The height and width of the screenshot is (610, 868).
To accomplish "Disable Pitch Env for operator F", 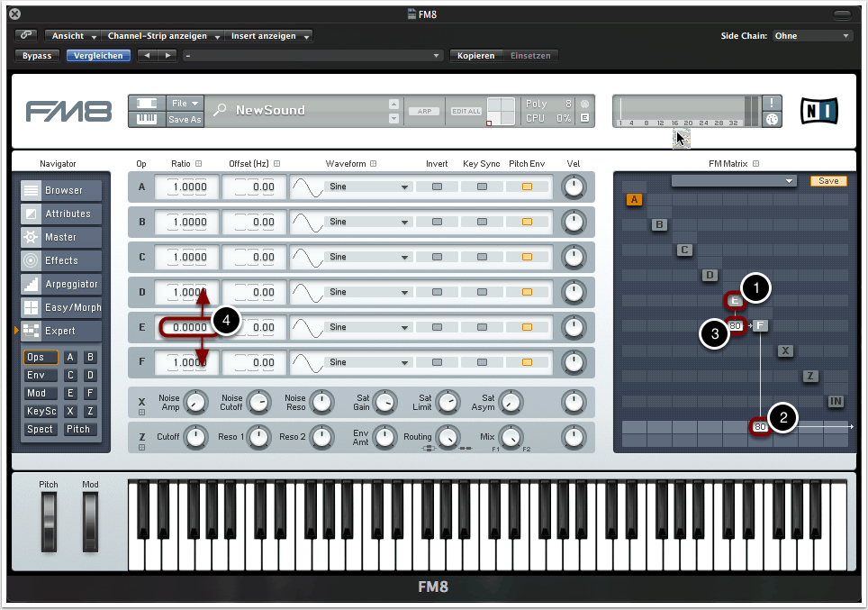I will pos(527,362).
